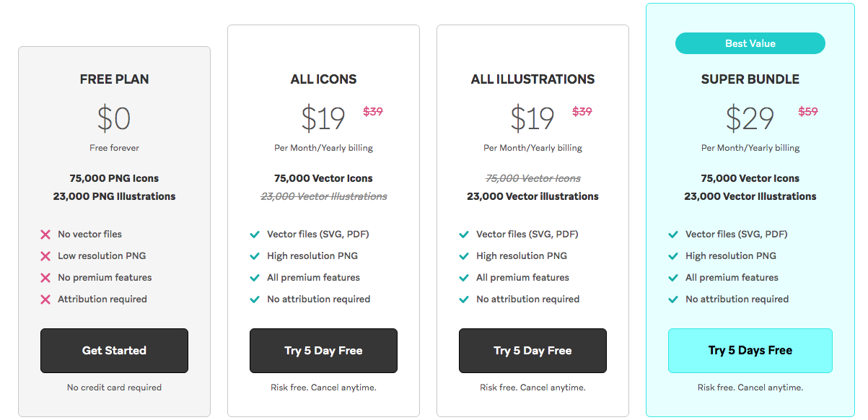Click the red X beside No vector files

pyautogui.click(x=45, y=235)
